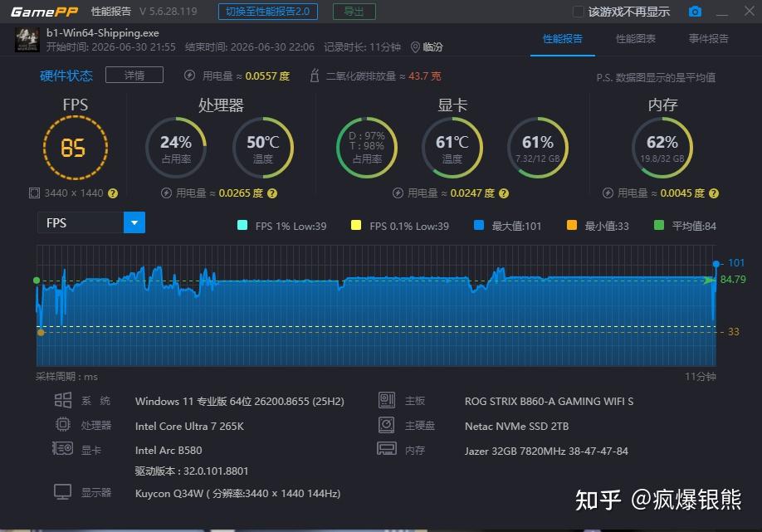Click the VRAM 61% 7.32/12 GB gauge
The image size is (762, 532).
pyautogui.click(x=538, y=148)
